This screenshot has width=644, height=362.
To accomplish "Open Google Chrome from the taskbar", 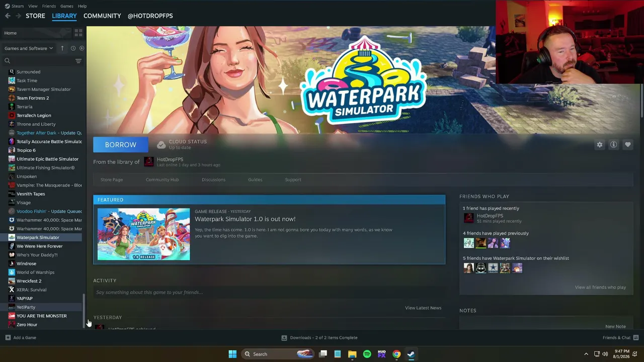I will pyautogui.click(x=396, y=354).
